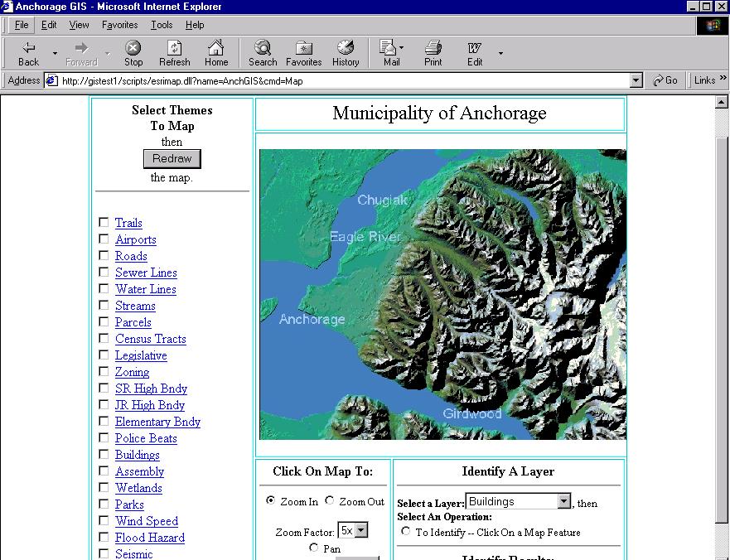Open the Flood Hazard link
Screen dimensions: 730x560
point(149,538)
